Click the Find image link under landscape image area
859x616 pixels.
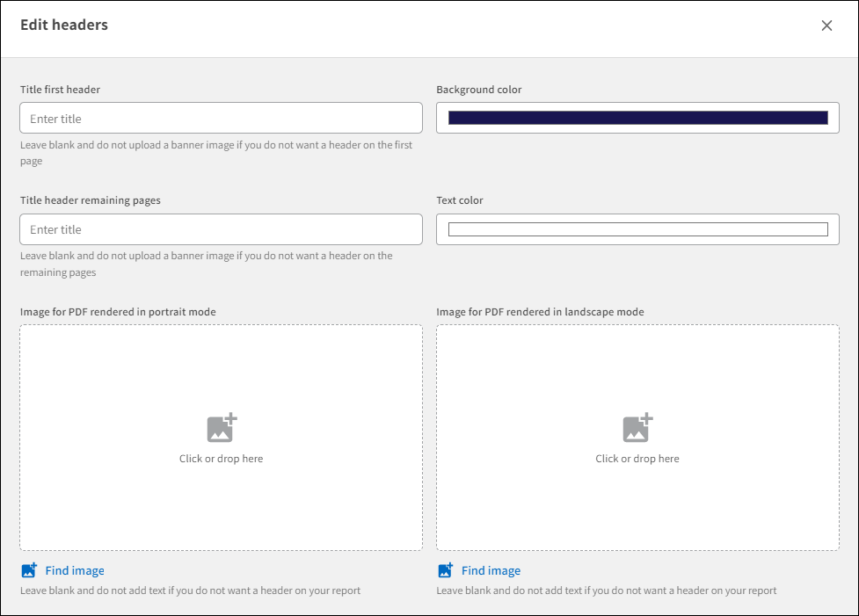click(491, 570)
